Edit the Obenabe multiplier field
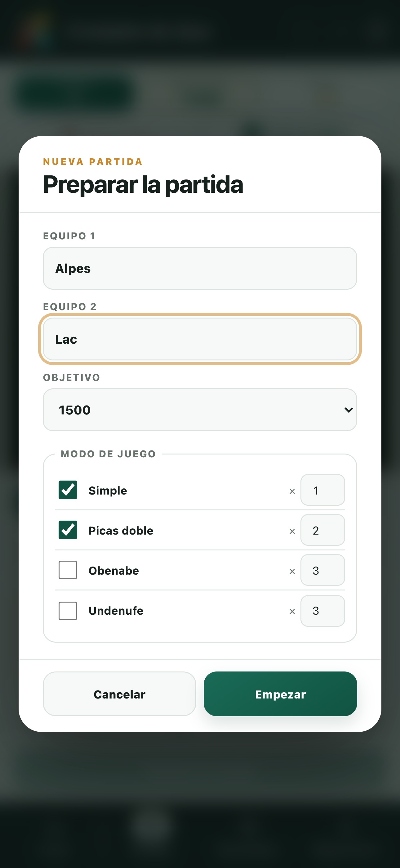The width and height of the screenshot is (400, 868). 322,570
